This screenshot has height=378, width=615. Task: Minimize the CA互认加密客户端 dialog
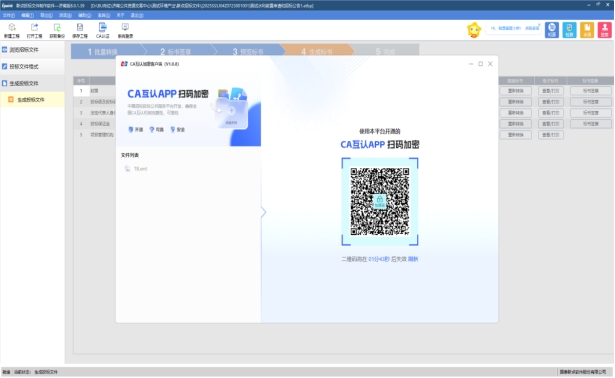coord(471,64)
